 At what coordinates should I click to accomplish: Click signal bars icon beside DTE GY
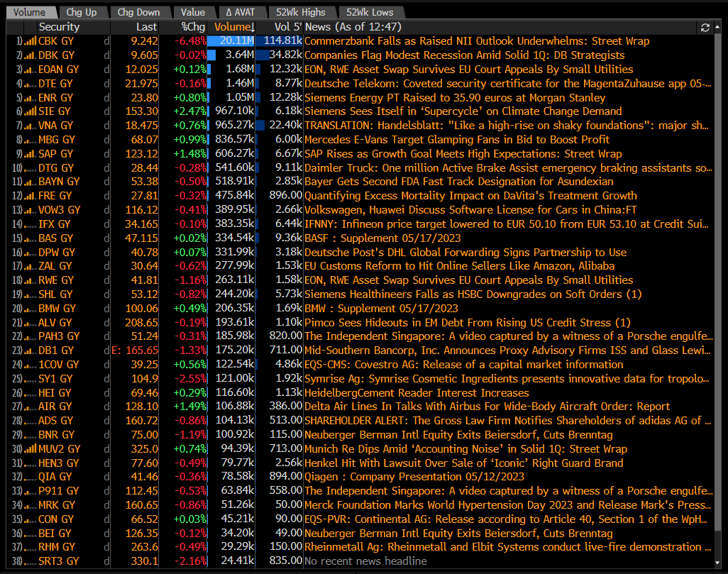click(x=30, y=84)
